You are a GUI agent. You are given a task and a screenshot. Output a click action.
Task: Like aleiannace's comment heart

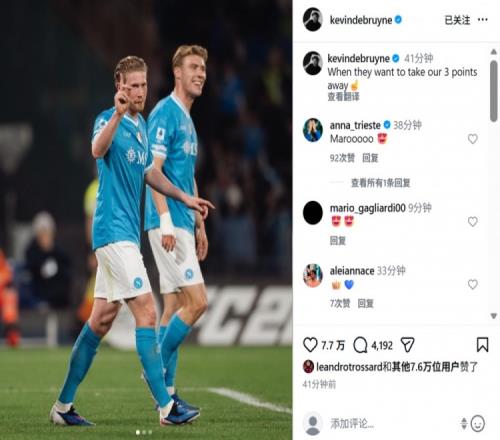pyautogui.click(x=472, y=284)
